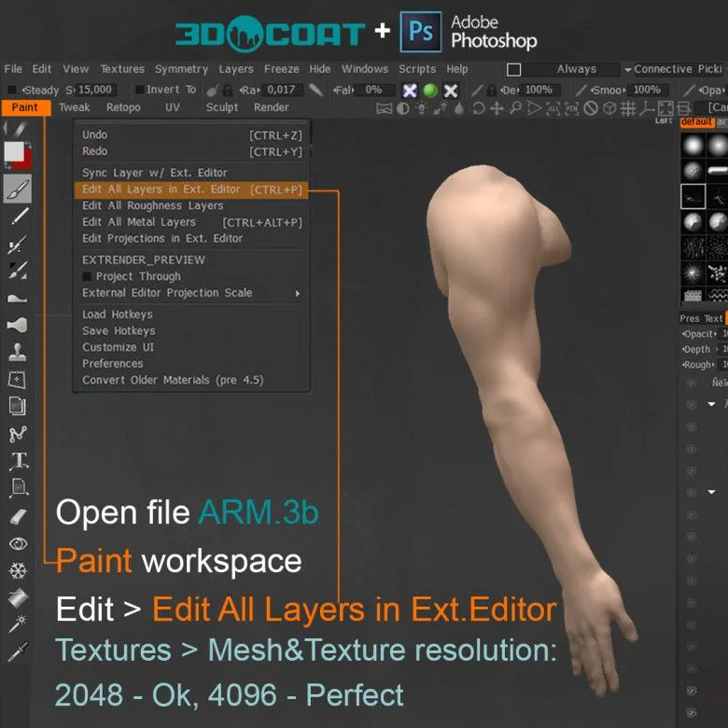The image size is (728, 728).
Task: Toggle the Invert Tool checkbox
Action: tap(139, 90)
